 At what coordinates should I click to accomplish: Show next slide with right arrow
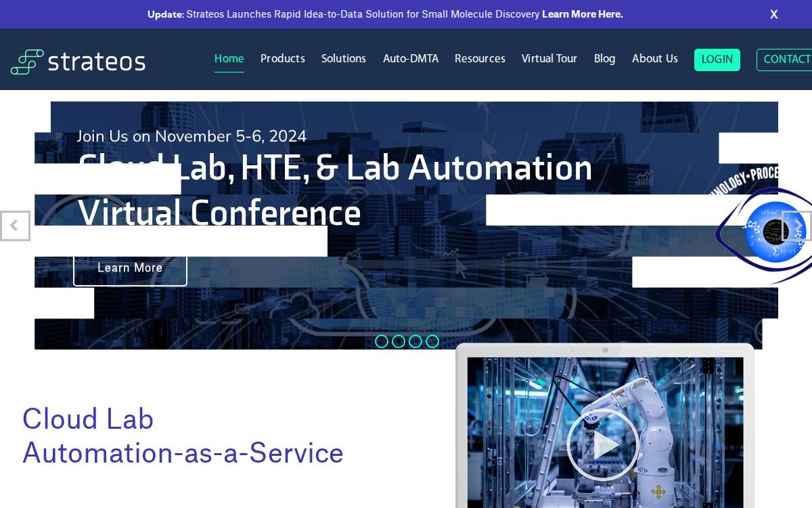pyautogui.click(x=797, y=226)
